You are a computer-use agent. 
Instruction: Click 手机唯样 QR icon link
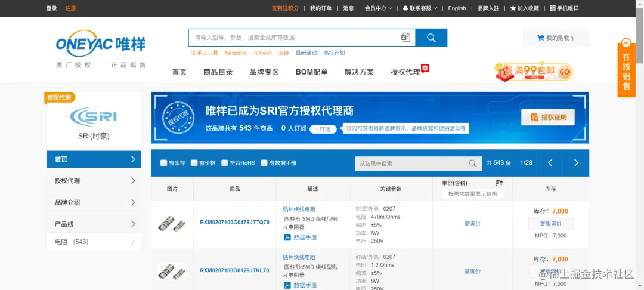pyautogui.click(x=564, y=8)
